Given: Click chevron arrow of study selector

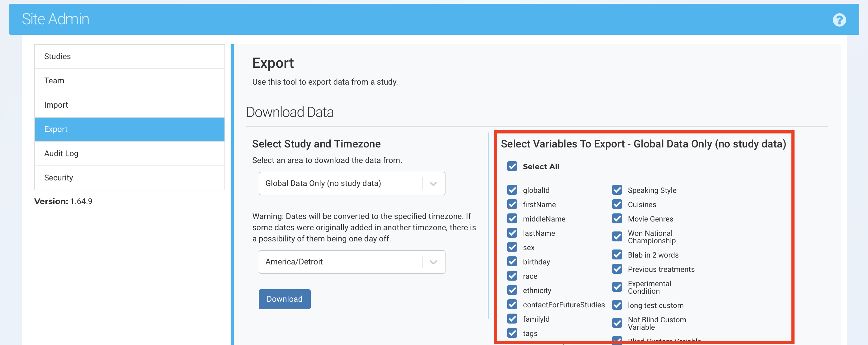Looking at the screenshot, I should (x=433, y=184).
